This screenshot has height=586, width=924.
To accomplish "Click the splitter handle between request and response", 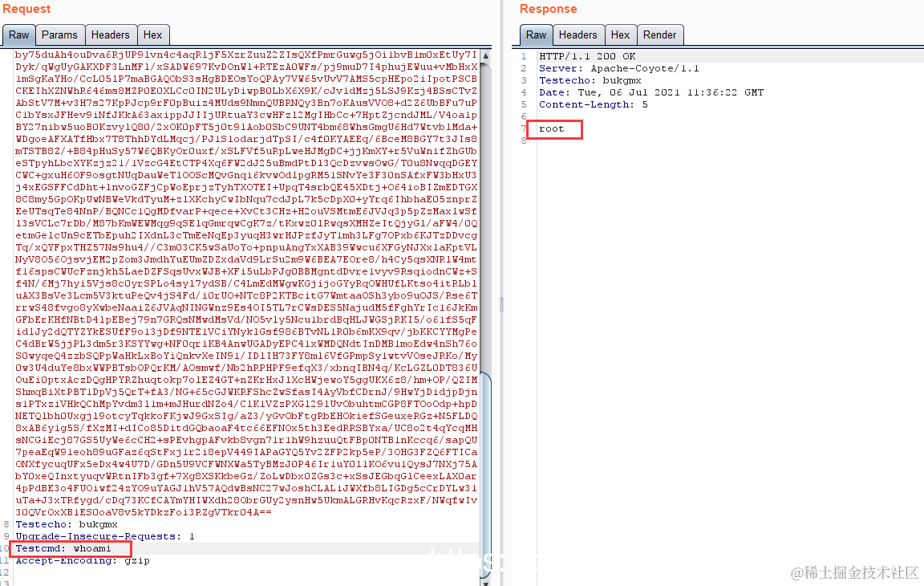I will (501, 304).
